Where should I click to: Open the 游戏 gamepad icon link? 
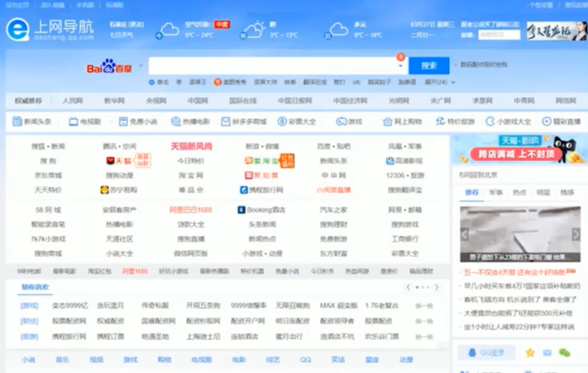(x=341, y=122)
